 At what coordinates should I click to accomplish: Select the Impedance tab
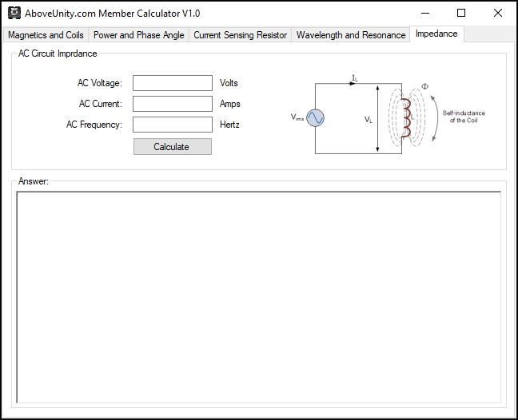click(436, 34)
